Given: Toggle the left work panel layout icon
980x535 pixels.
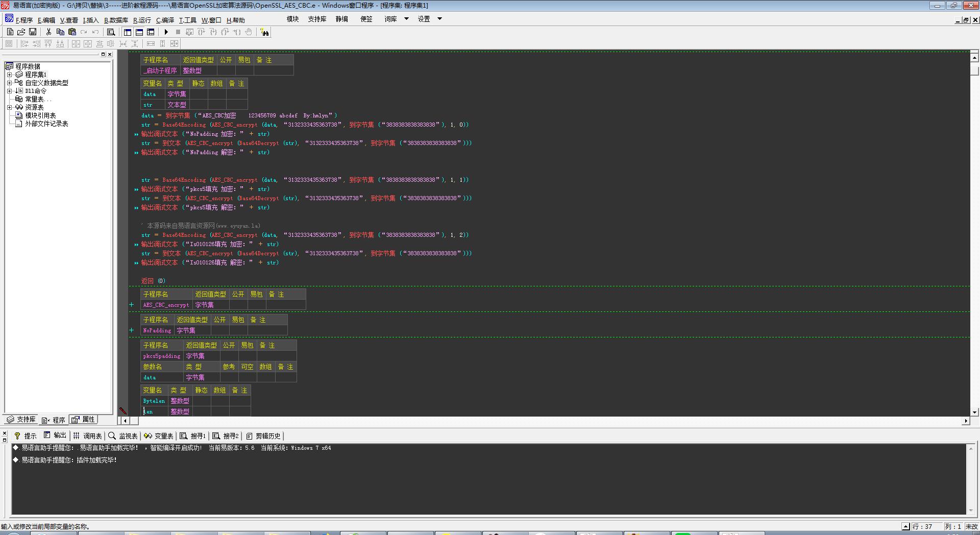Looking at the screenshot, I should pyautogui.click(x=128, y=32).
